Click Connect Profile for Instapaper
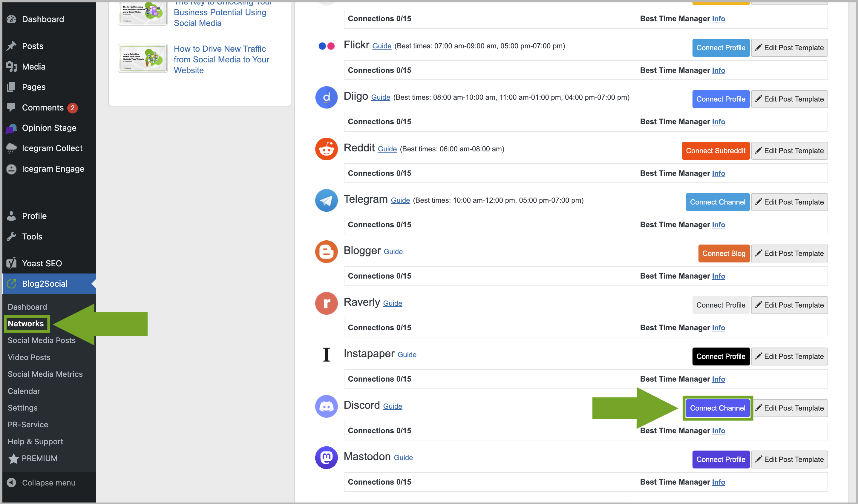This screenshot has height=504, width=858. 721,357
